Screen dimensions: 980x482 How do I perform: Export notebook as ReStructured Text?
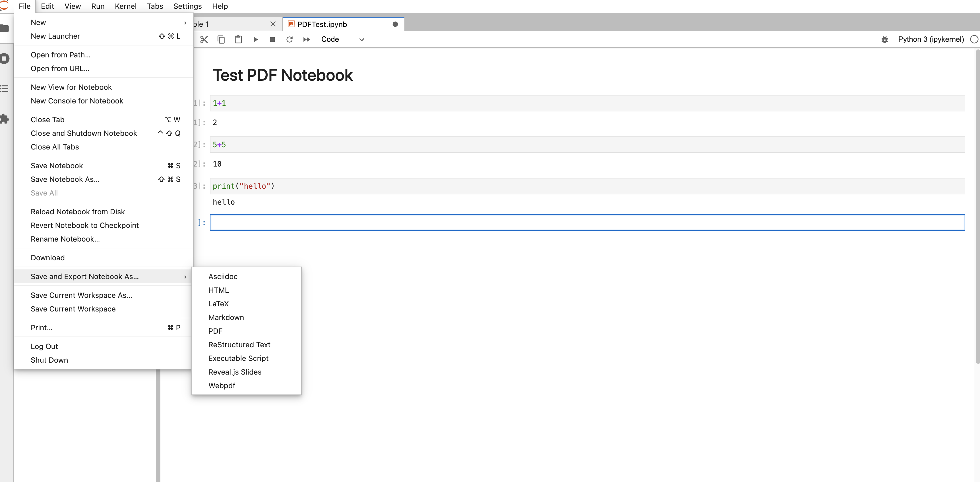point(247,345)
